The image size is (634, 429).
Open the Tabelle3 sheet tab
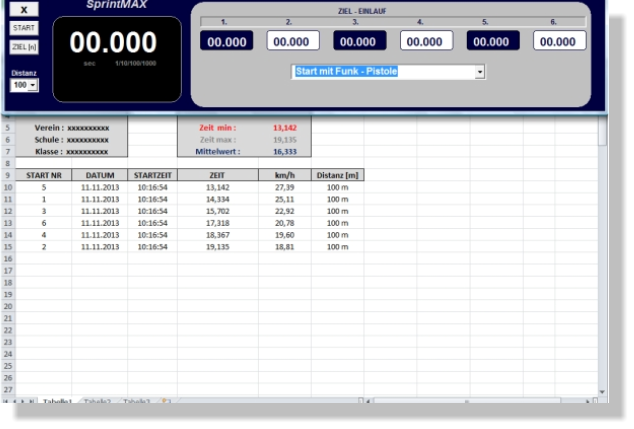pyautogui.click(x=137, y=402)
